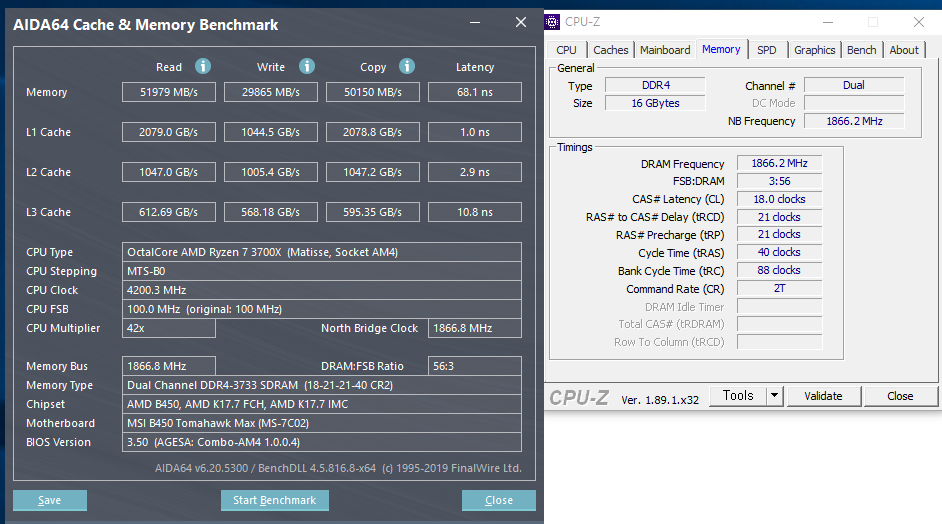Click the Validate button in CPU-Z
The image size is (942, 524).
point(824,396)
